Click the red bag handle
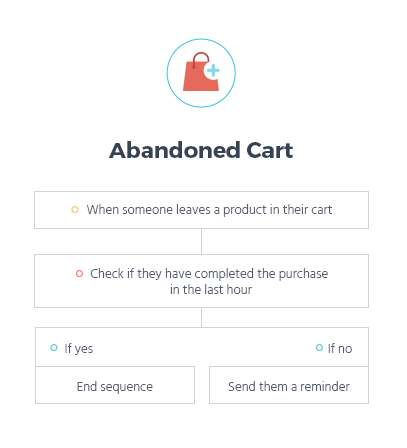 200,59
